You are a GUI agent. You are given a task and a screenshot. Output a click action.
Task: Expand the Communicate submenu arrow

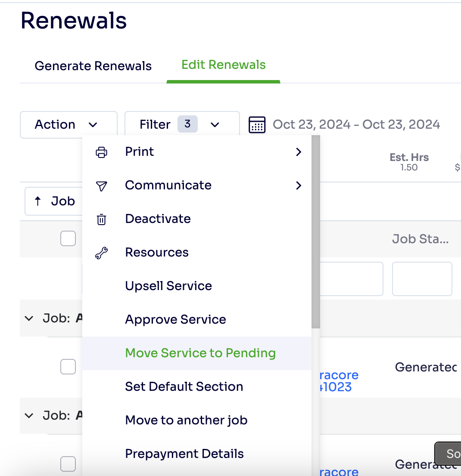(x=299, y=185)
